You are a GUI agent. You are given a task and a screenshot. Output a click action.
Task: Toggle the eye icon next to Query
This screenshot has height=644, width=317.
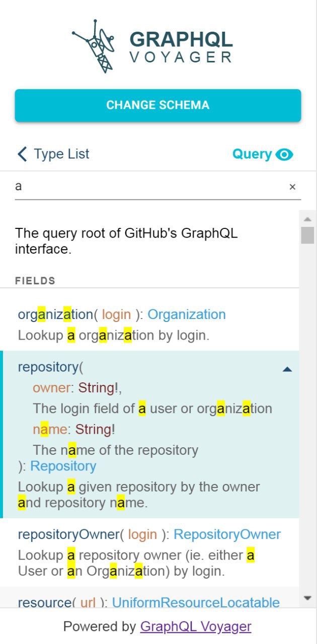click(x=284, y=154)
